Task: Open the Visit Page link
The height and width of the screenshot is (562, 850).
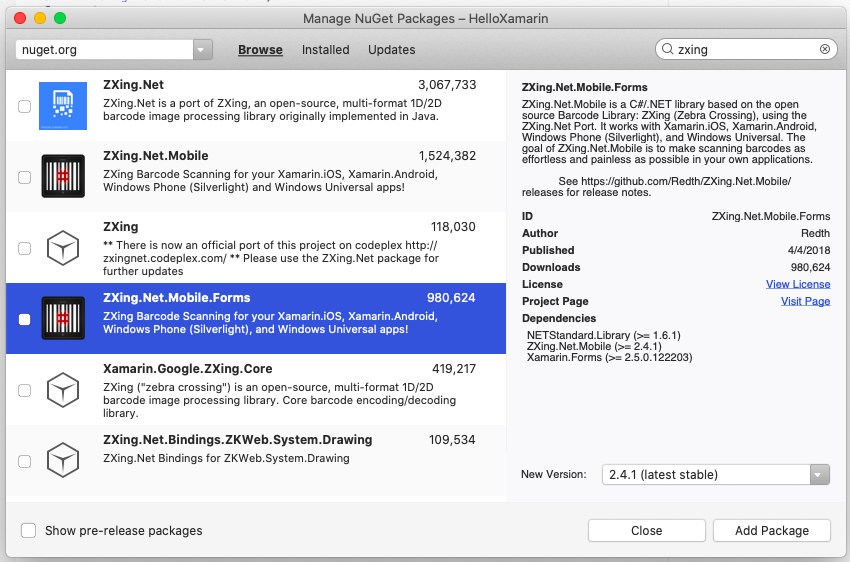Action: coord(806,301)
